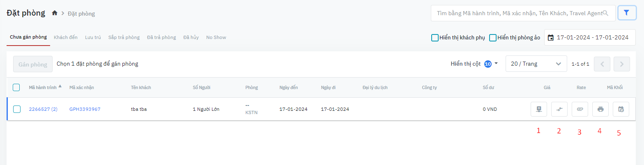The image size is (644, 165).
Task: Switch to the "Khách đến" tab
Action: (x=66, y=37)
